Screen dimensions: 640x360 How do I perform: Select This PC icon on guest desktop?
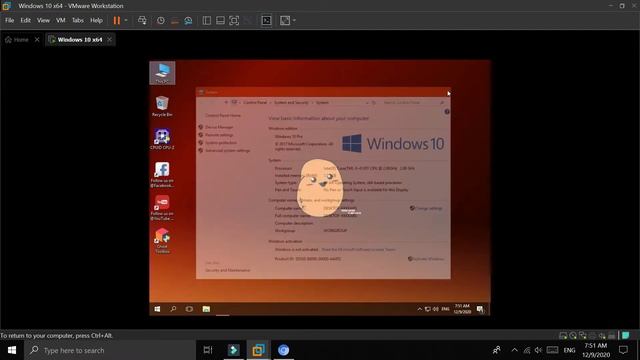point(162,73)
